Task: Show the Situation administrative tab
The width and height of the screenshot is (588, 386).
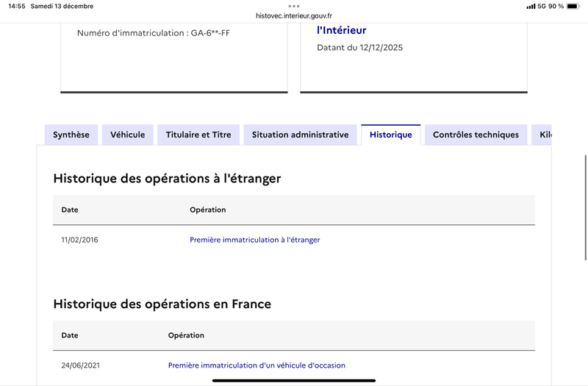Action: point(300,135)
